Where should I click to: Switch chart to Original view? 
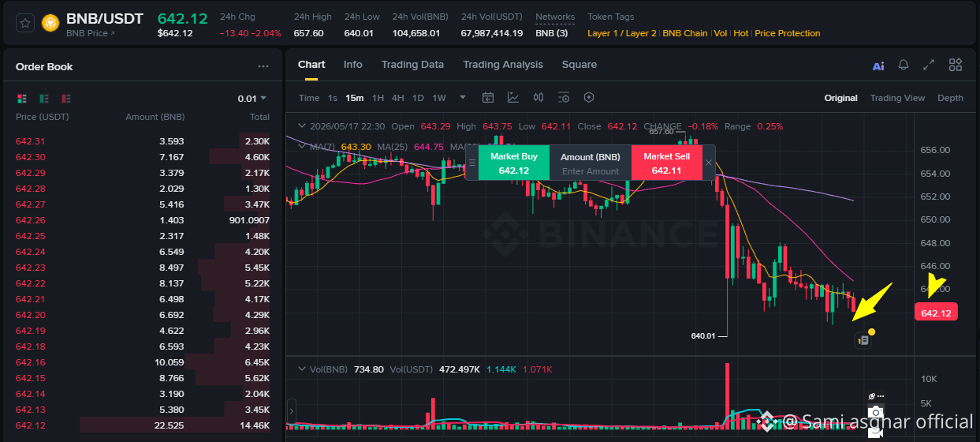click(841, 98)
